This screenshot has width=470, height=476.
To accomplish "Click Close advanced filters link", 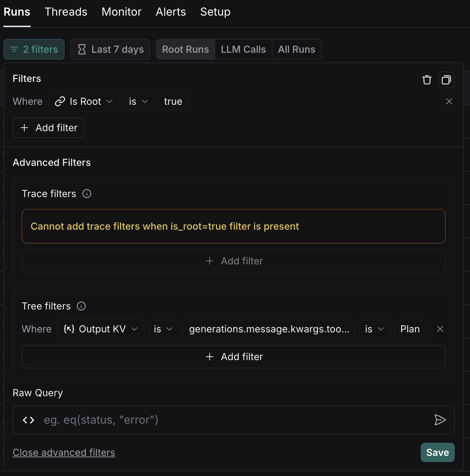I will [64, 452].
